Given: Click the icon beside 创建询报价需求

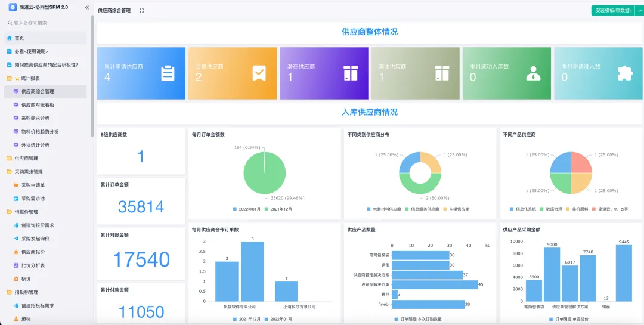Looking at the screenshot, I should (16, 225).
